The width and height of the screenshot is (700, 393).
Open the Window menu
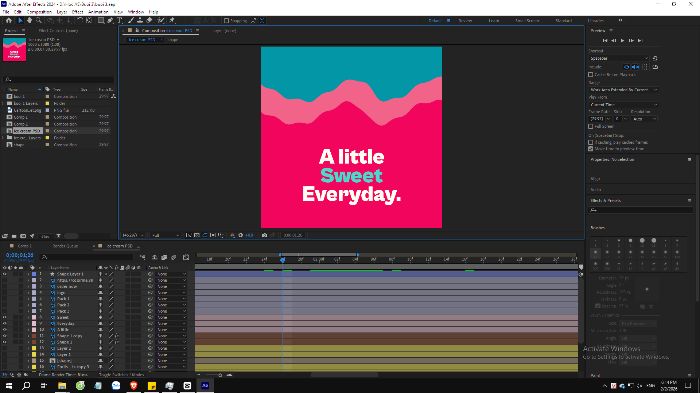tap(136, 12)
